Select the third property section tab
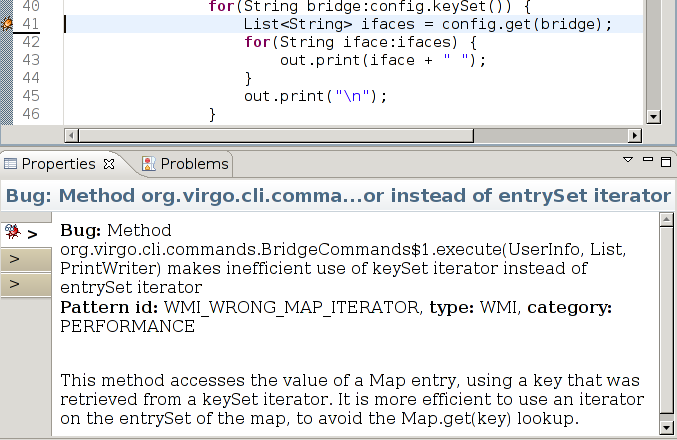Screen dimensions: 677x440 coord(25,285)
